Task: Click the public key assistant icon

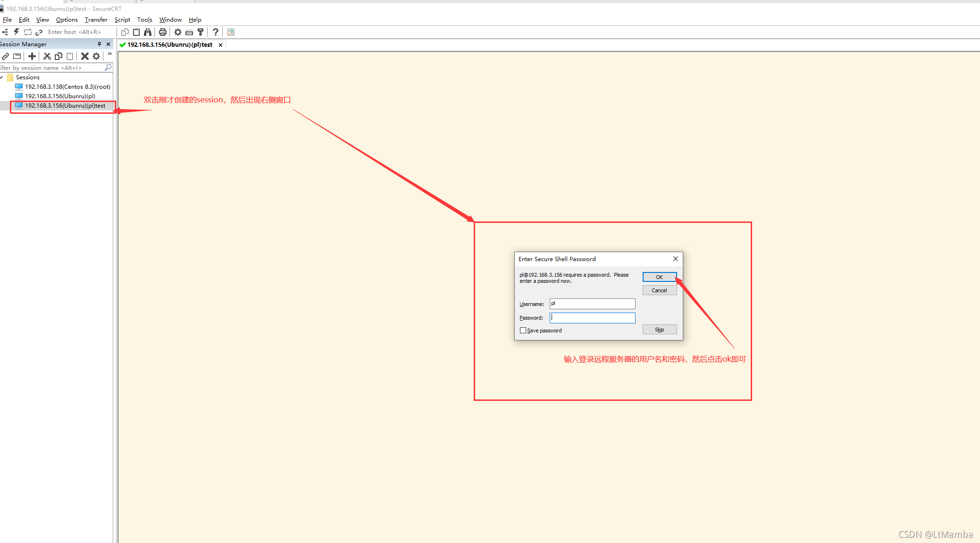Action: [x=201, y=32]
